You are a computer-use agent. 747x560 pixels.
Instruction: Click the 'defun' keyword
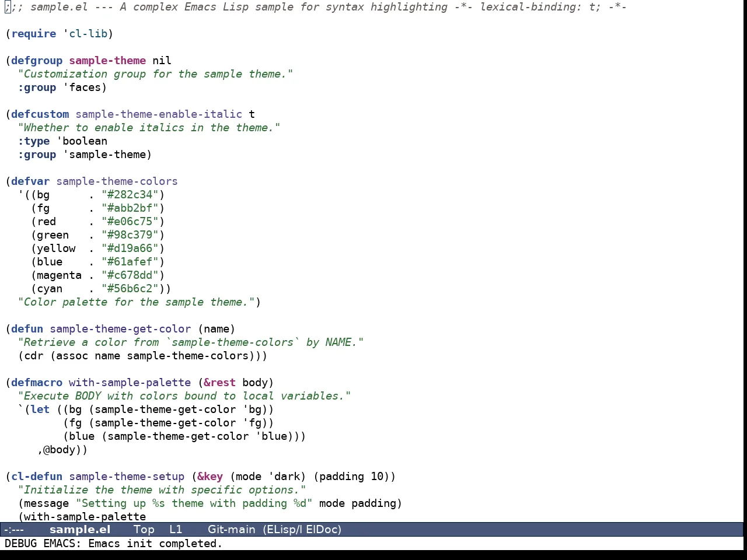27,329
